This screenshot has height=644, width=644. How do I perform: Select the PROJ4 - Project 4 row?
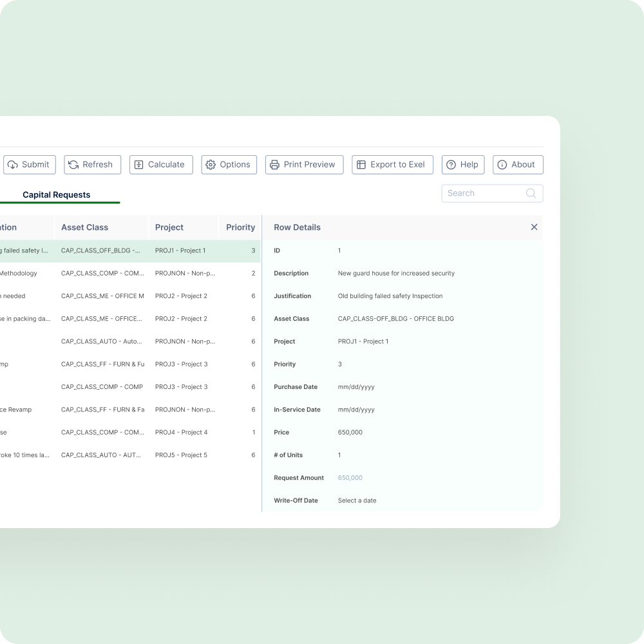tap(182, 432)
